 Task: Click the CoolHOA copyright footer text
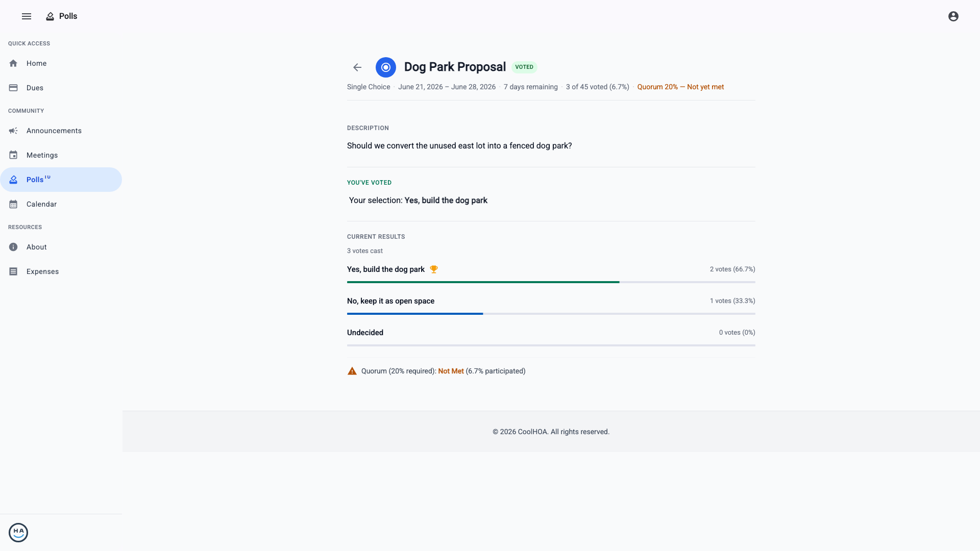(551, 432)
